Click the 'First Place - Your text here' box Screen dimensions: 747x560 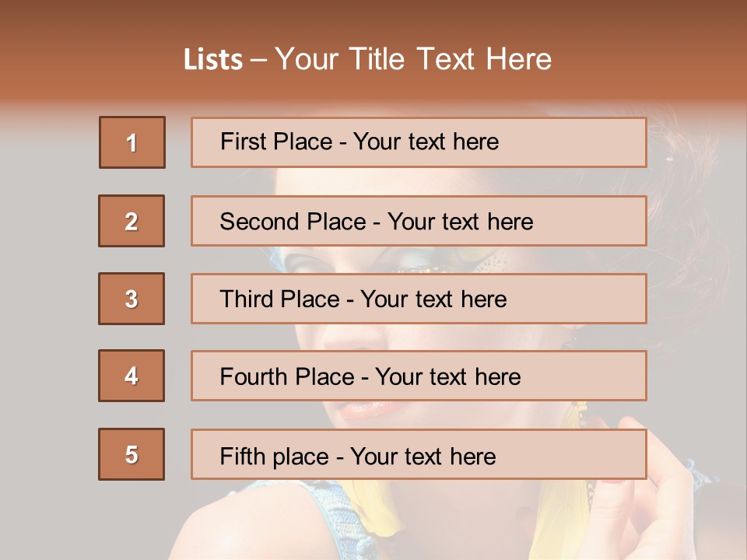tap(419, 142)
